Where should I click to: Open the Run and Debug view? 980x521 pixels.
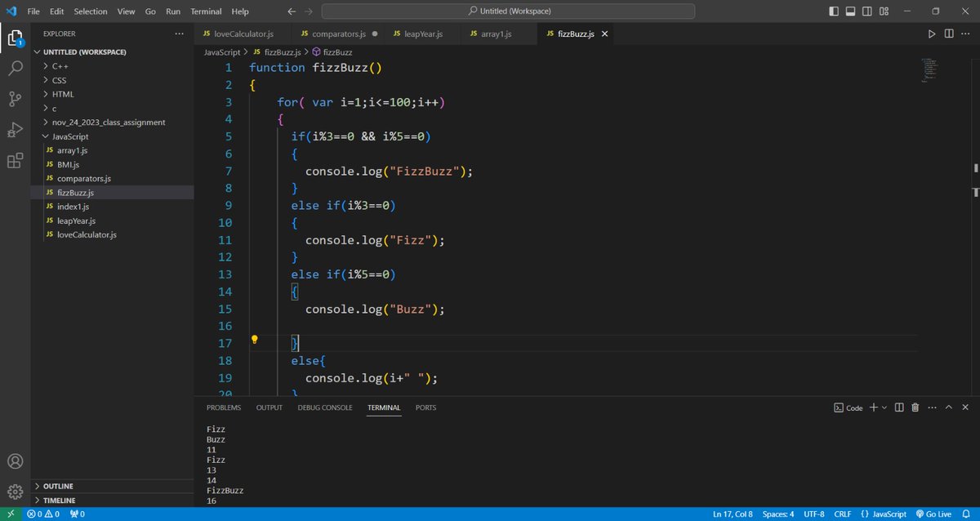pyautogui.click(x=15, y=130)
